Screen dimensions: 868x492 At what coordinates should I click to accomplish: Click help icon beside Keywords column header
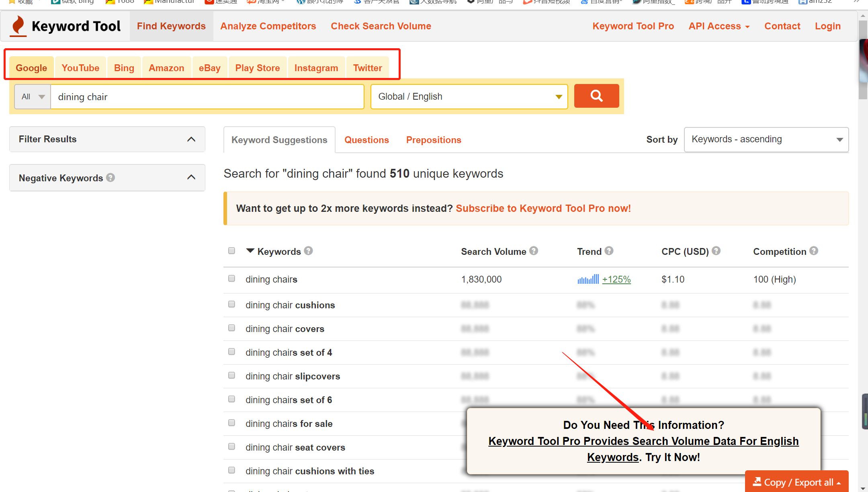click(x=308, y=251)
